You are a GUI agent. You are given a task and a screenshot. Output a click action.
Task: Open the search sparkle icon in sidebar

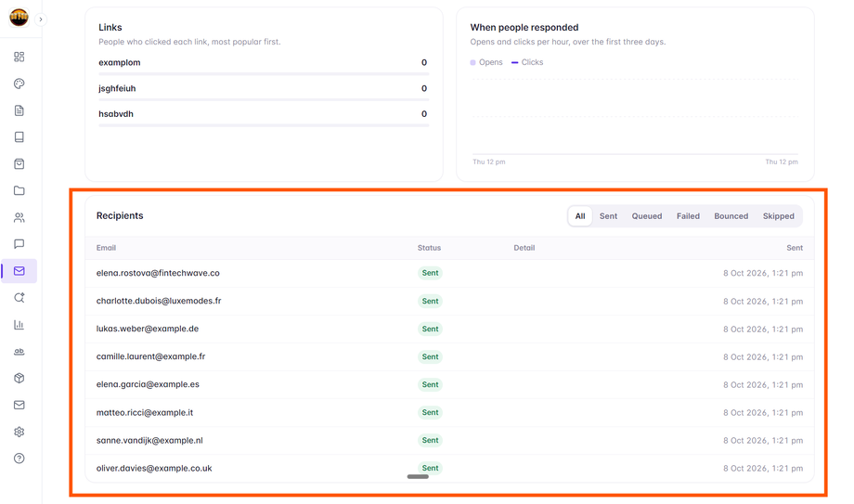coord(19,298)
